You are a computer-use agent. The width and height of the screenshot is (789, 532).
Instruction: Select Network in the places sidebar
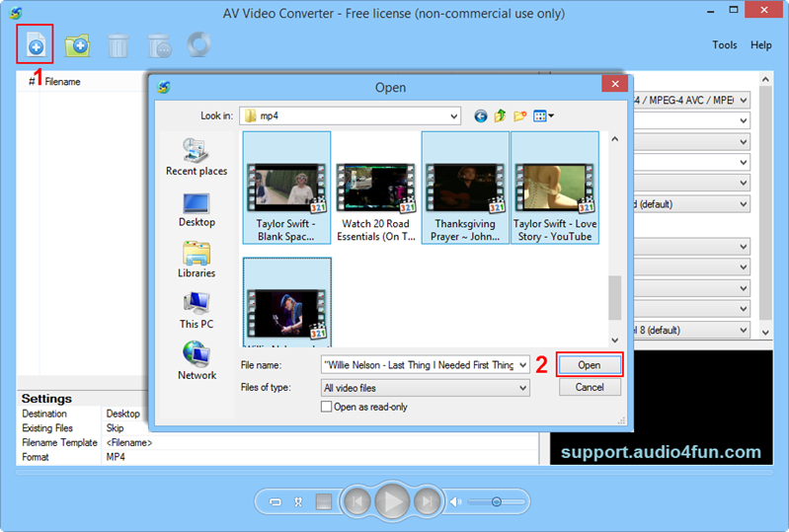tap(197, 361)
